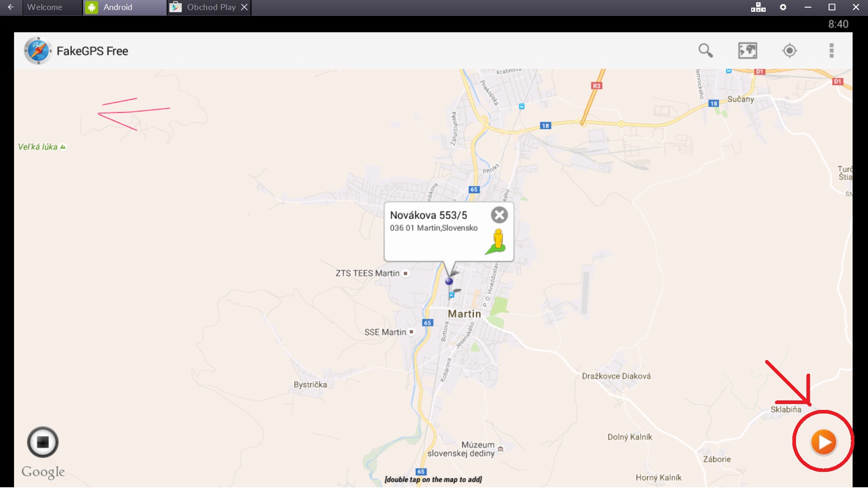
Task: Click the Novákova 553/5 address title
Action: pyautogui.click(x=428, y=215)
